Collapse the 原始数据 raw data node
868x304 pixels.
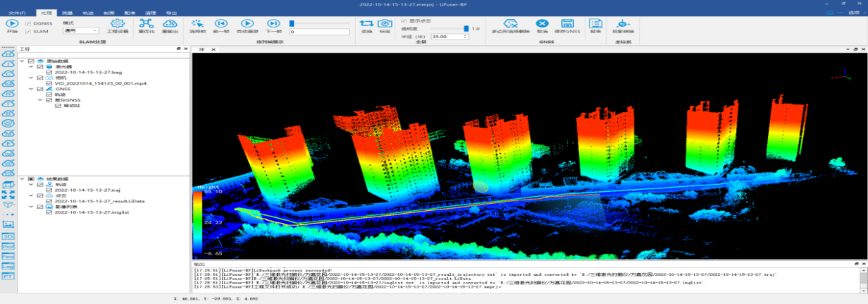pos(22,61)
